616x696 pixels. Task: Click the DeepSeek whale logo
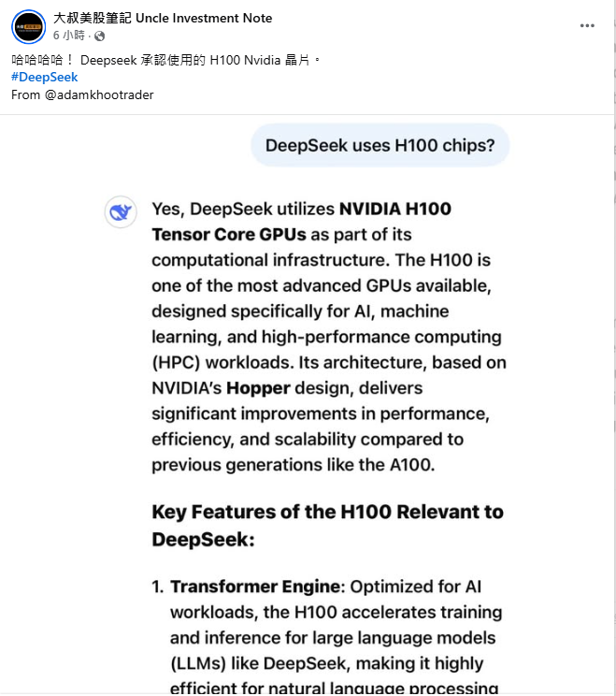121,212
